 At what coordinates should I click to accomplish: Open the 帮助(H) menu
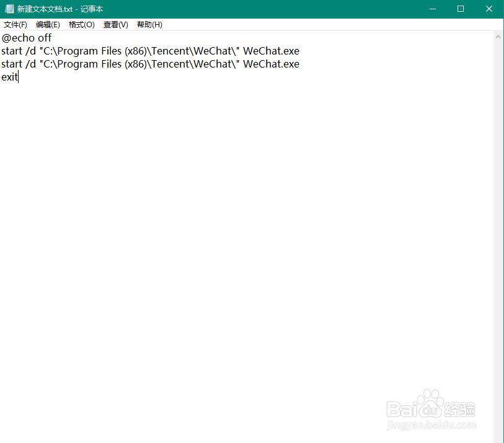[149, 25]
